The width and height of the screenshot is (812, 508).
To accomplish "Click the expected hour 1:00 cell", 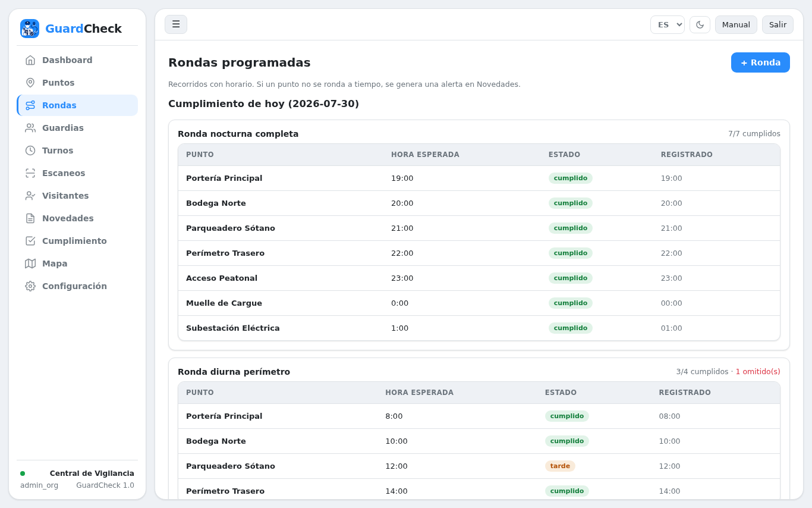I will pos(400,328).
